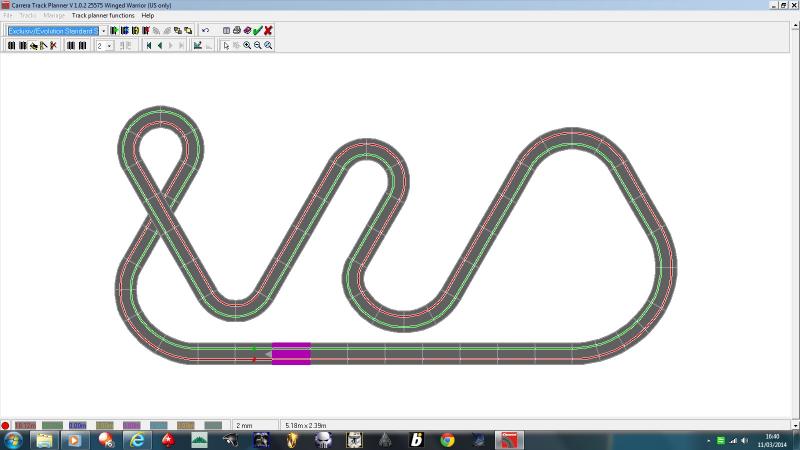
Task: Open Google Chrome from the taskbar
Action: pos(447,440)
